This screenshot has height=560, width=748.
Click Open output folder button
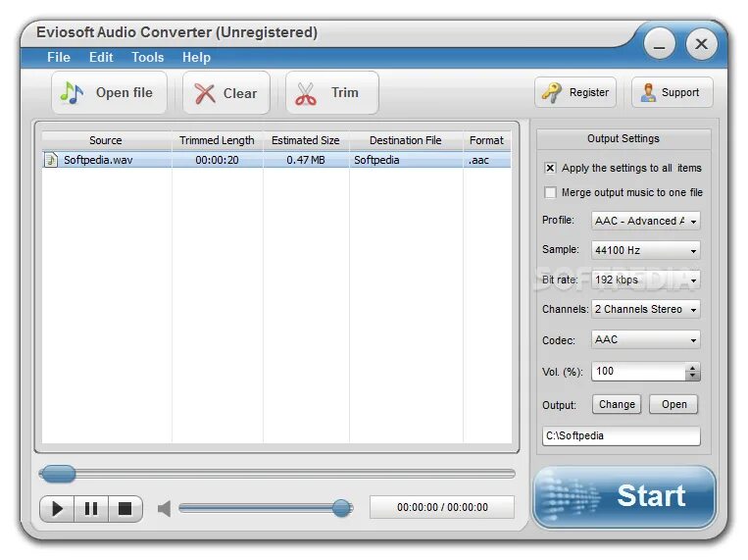[x=673, y=404]
